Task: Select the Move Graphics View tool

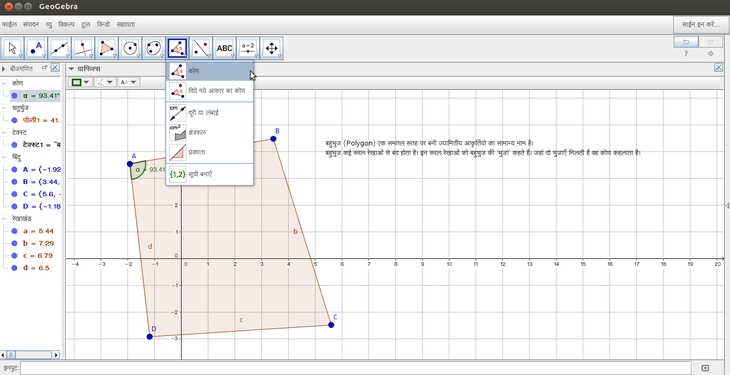Action: [x=272, y=48]
